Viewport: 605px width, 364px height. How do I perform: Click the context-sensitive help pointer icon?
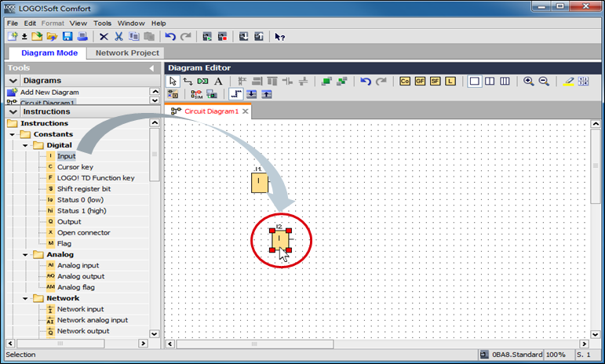279,37
